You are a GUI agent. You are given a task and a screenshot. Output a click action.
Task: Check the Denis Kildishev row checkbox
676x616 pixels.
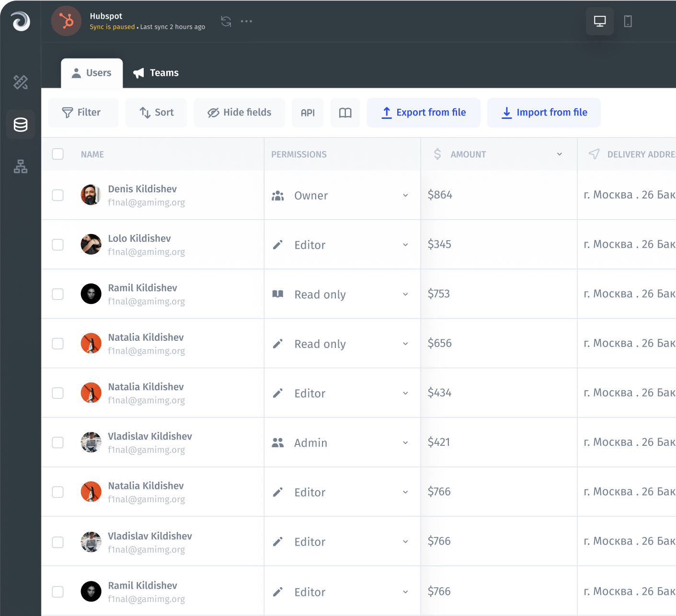(x=58, y=195)
